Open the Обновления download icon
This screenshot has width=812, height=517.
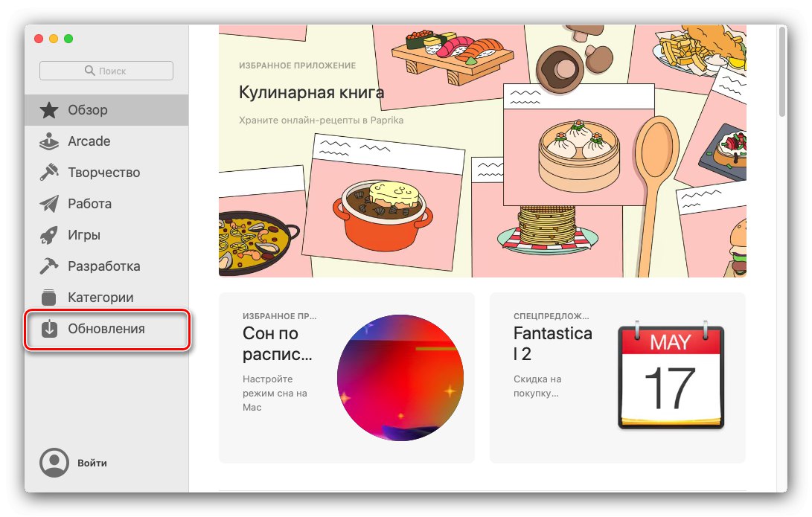pos(49,328)
